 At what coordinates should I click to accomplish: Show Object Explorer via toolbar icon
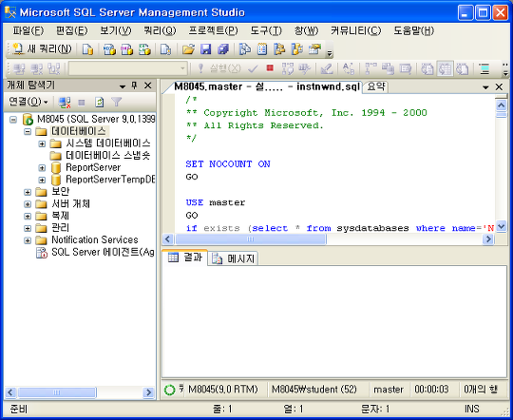coord(279,49)
